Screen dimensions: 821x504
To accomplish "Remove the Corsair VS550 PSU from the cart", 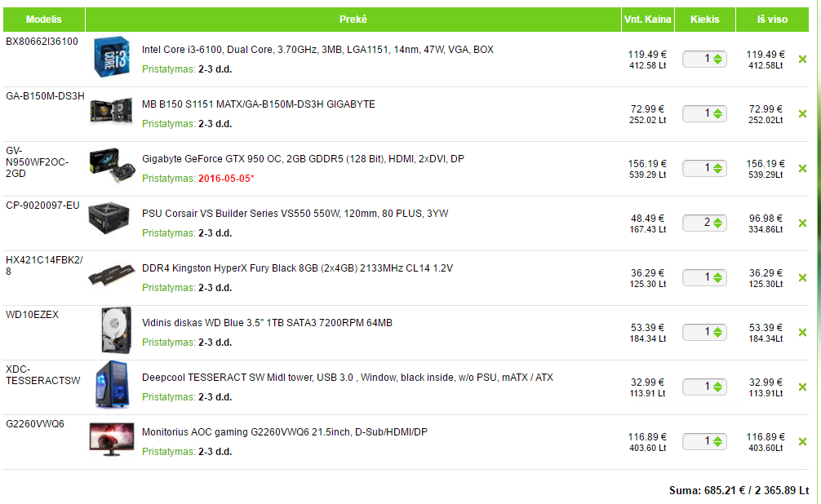I will click(802, 223).
